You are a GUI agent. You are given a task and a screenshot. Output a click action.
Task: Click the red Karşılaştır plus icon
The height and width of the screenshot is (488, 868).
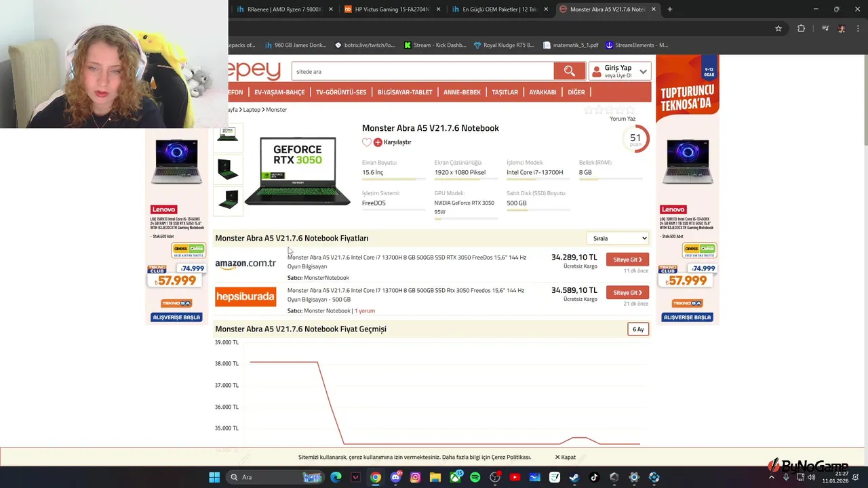point(378,142)
